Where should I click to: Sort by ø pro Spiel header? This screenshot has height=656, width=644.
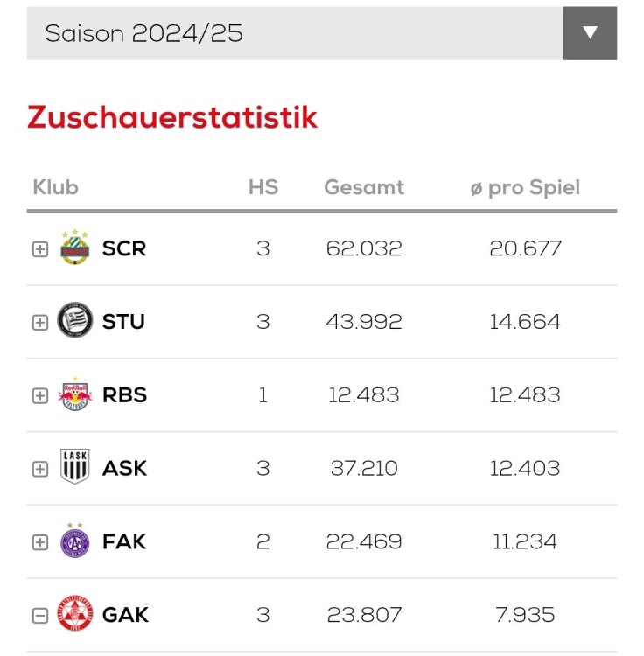(x=525, y=187)
